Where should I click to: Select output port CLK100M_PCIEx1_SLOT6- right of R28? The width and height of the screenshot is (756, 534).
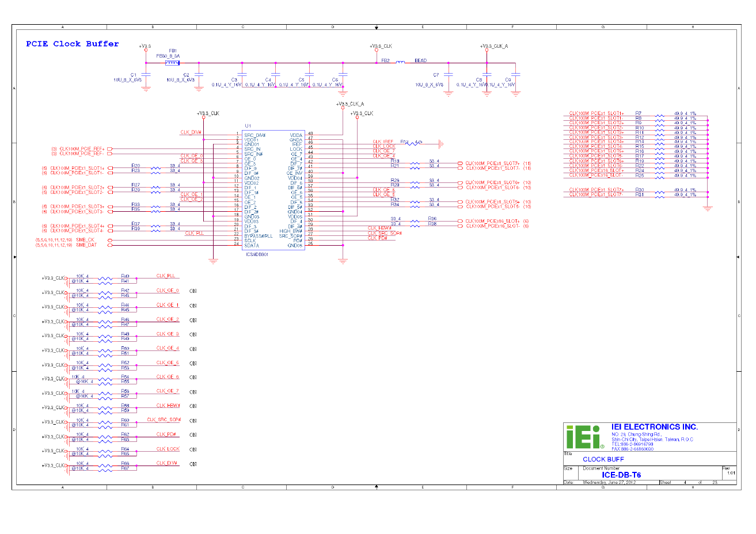pos(492,188)
